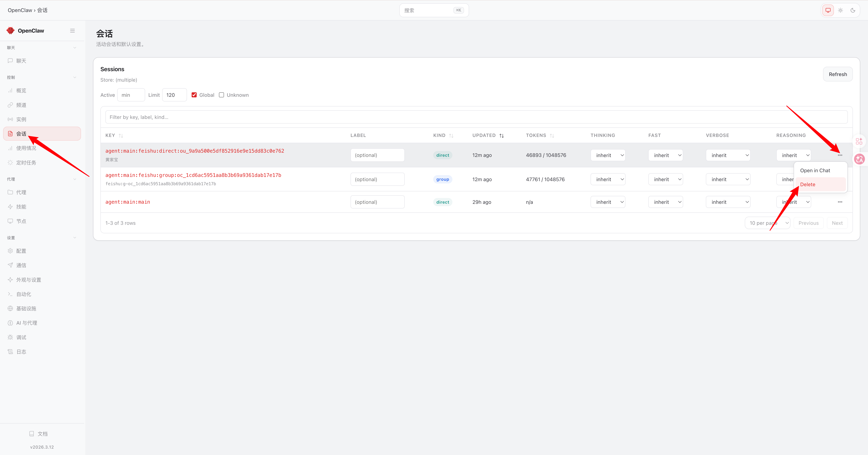
Task: Open REASONING dropdown for the 黄家宝 session
Action: [794, 155]
